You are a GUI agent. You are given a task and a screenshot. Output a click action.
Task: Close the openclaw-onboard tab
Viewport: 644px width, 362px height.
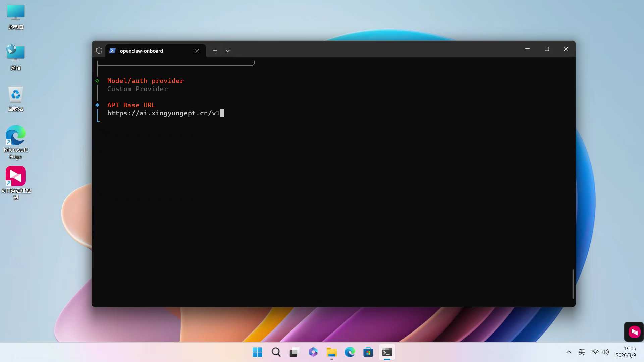(x=197, y=51)
